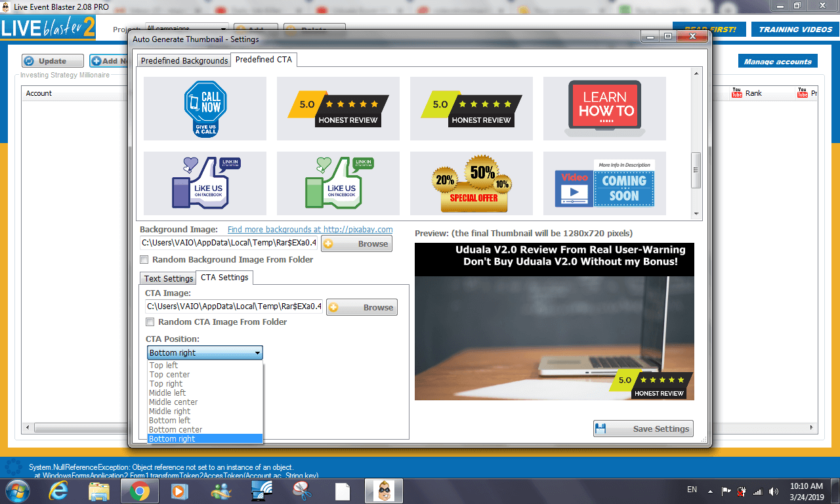Viewport: 840px width, 504px height.
Task: Select the blue Like Us on Facebook thumb
Action: click(x=205, y=183)
